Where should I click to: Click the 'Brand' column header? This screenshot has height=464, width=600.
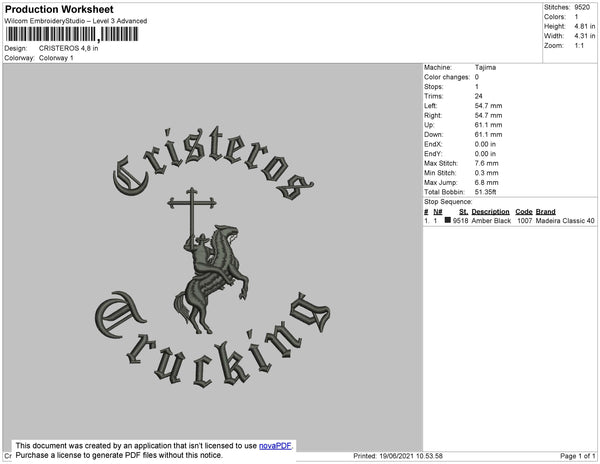546,212
